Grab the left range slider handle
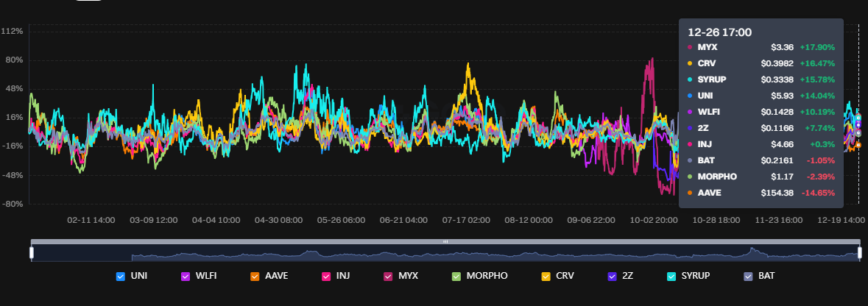The height and width of the screenshot is (306, 868). coord(32,253)
